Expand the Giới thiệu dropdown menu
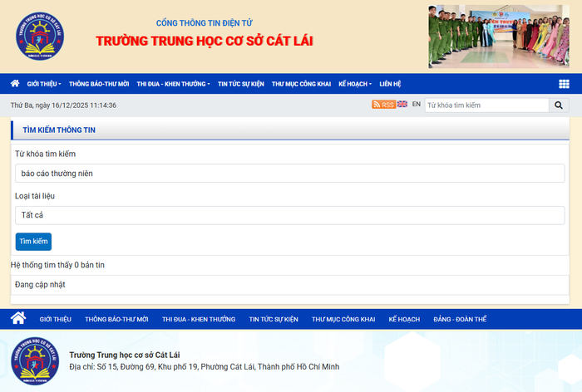The width and height of the screenshot is (582, 392). [43, 84]
